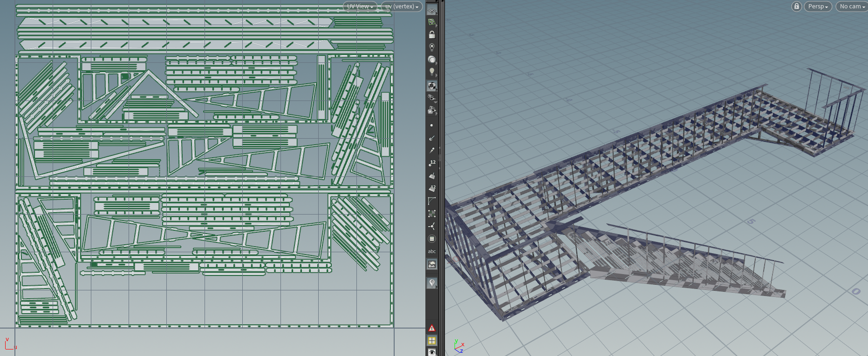Show primitive numbers icon with 12 label
Screen dimensions: 868x356
[432, 188]
